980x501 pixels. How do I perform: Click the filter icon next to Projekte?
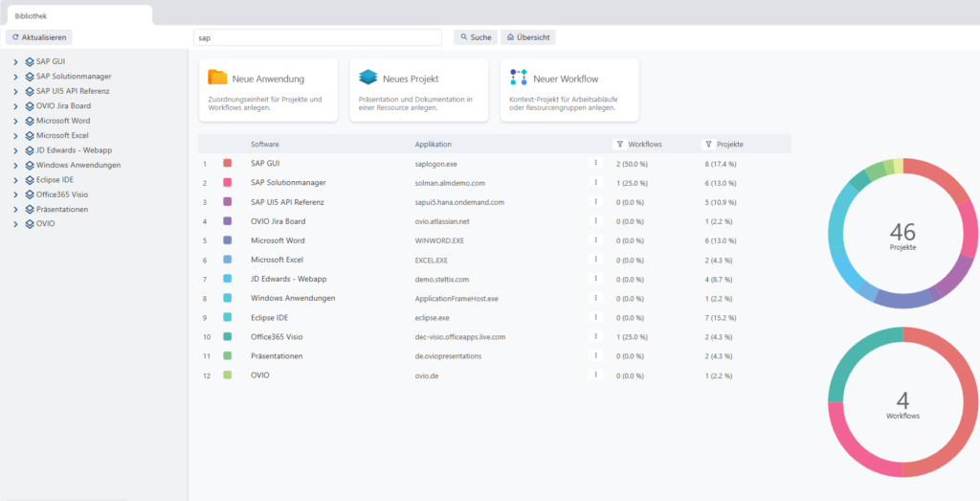(708, 145)
